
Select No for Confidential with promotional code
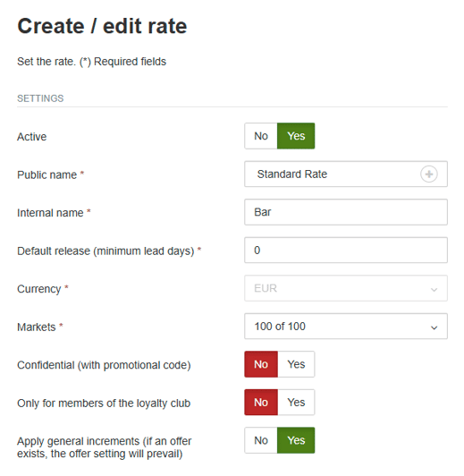point(261,364)
